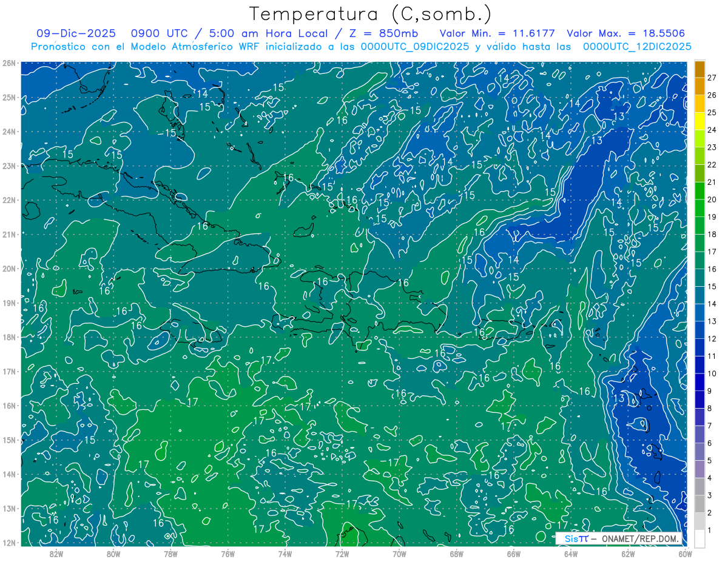Click the '22N' latitude axis label
Image resolution: width=728 pixels, height=562 pixels.
(x=9, y=200)
